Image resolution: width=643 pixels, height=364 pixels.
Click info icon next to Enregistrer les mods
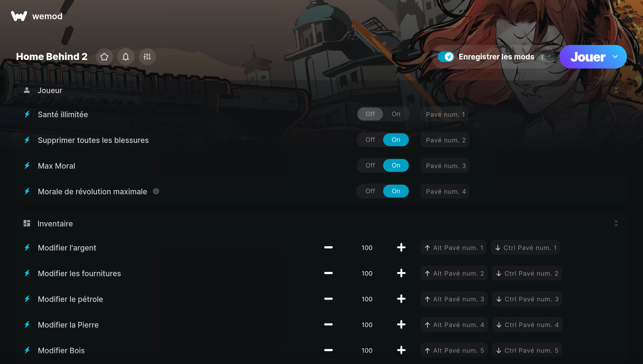(x=542, y=57)
